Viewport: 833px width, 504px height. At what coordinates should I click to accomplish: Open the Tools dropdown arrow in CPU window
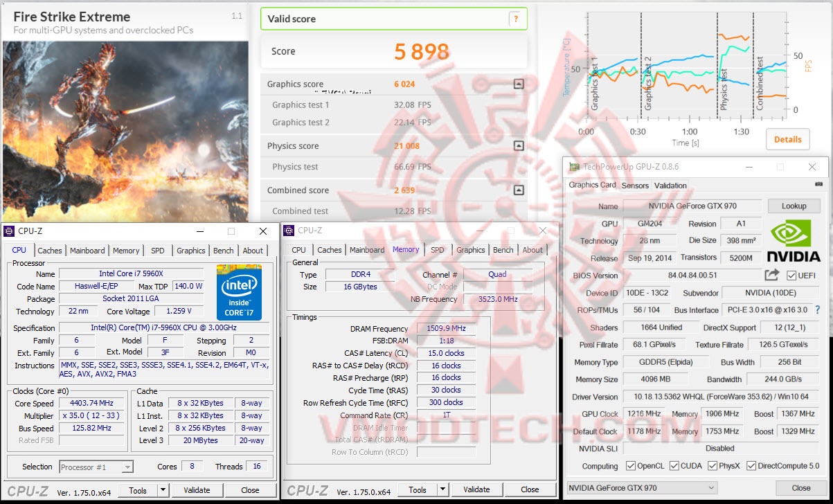163,490
